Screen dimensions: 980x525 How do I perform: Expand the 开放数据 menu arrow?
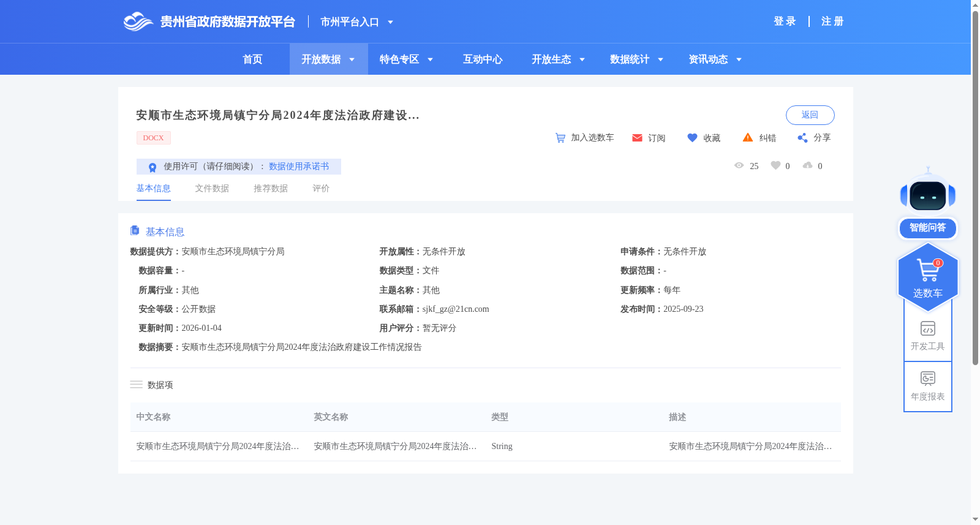(x=352, y=59)
